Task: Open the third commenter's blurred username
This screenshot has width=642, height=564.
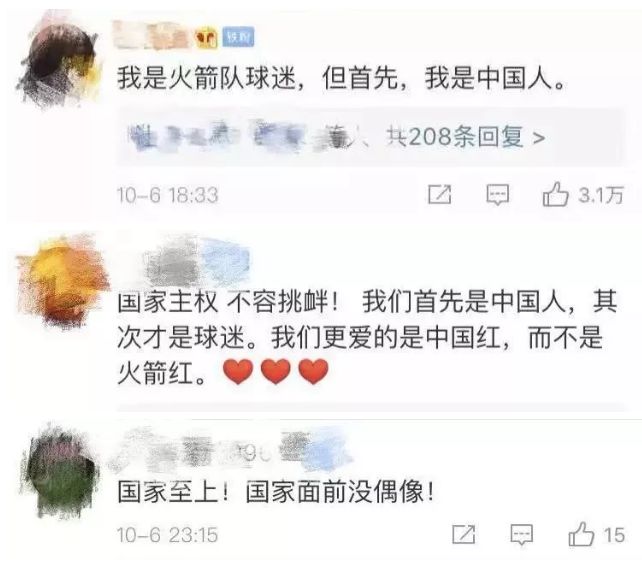Action: pos(230,448)
